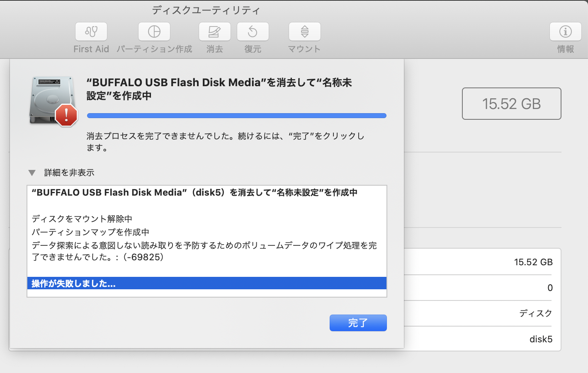Click the マウント toolbar label
Image resolution: width=588 pixels, height=373 pixels.
304,49
